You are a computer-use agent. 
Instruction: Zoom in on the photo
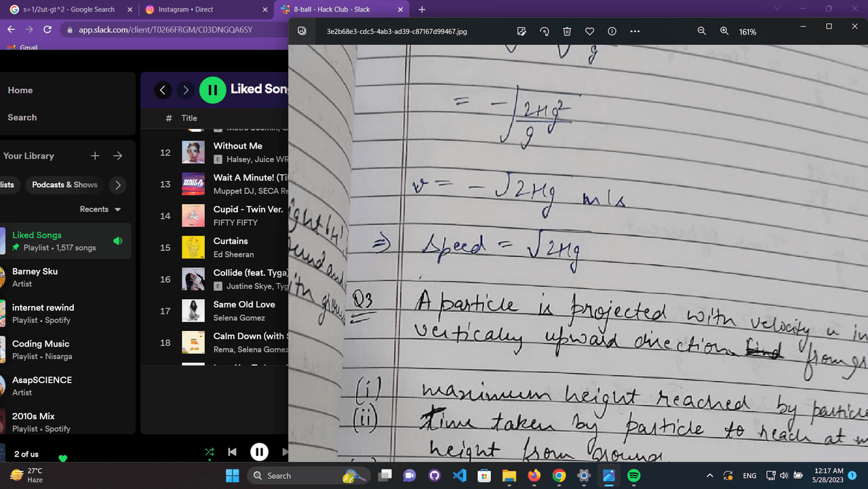pyautogui.click(x=724, y=31)
